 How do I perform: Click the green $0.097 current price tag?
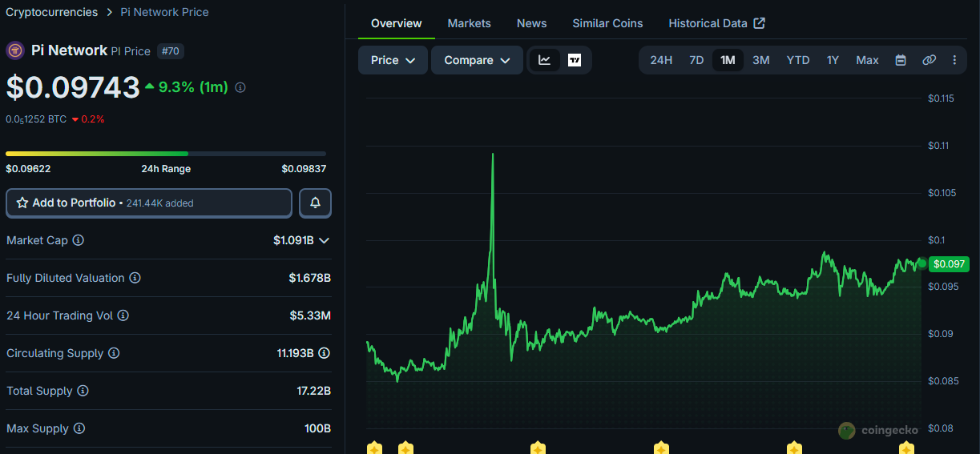pos(950,264)
